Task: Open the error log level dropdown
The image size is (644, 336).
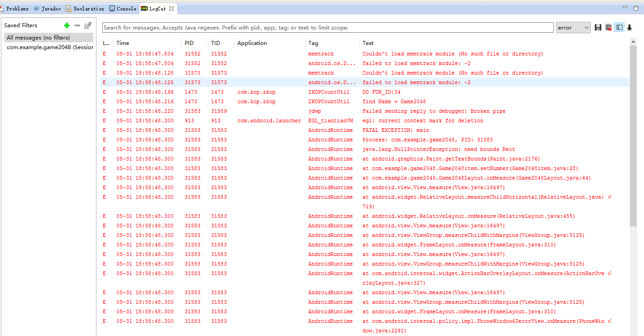Action: [574, 28]
